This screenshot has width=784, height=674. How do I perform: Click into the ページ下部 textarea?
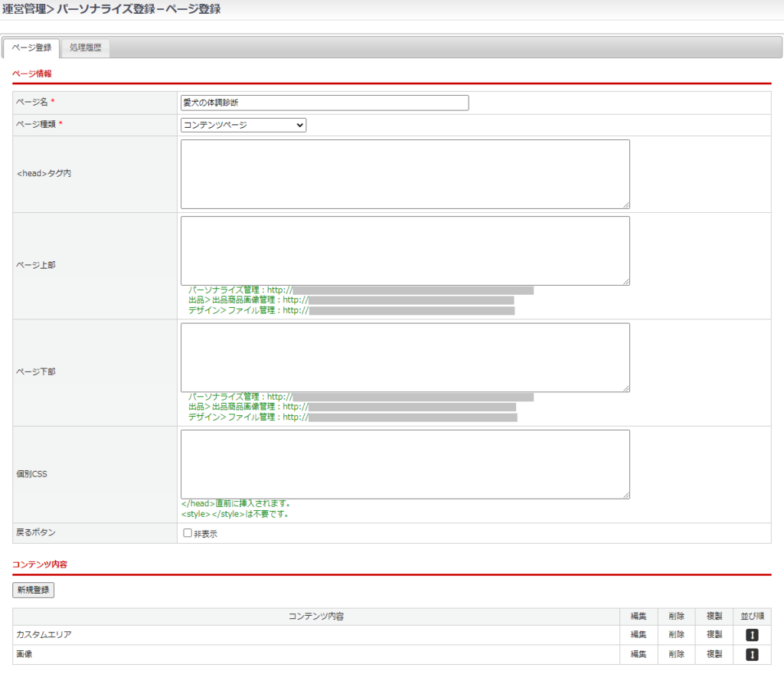pos(405,357)
